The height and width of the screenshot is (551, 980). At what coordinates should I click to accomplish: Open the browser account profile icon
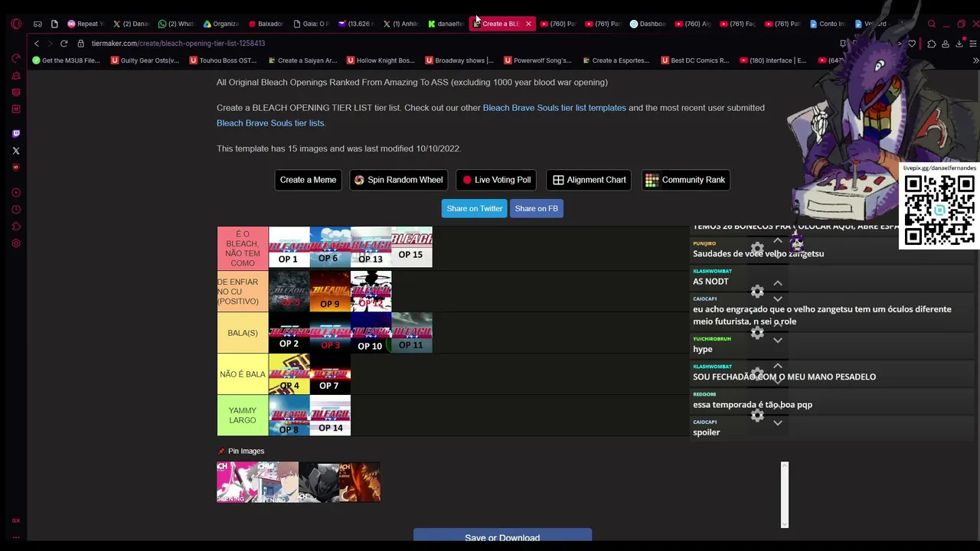click(946, 44)
